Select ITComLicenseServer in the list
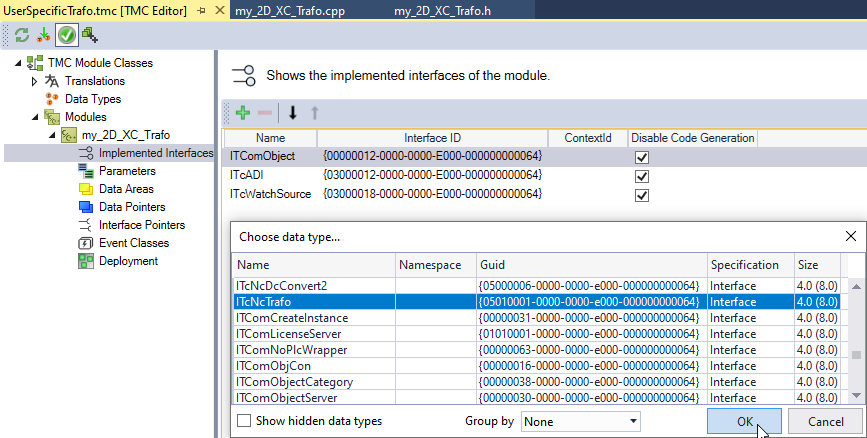 click(x=536, y=334)
